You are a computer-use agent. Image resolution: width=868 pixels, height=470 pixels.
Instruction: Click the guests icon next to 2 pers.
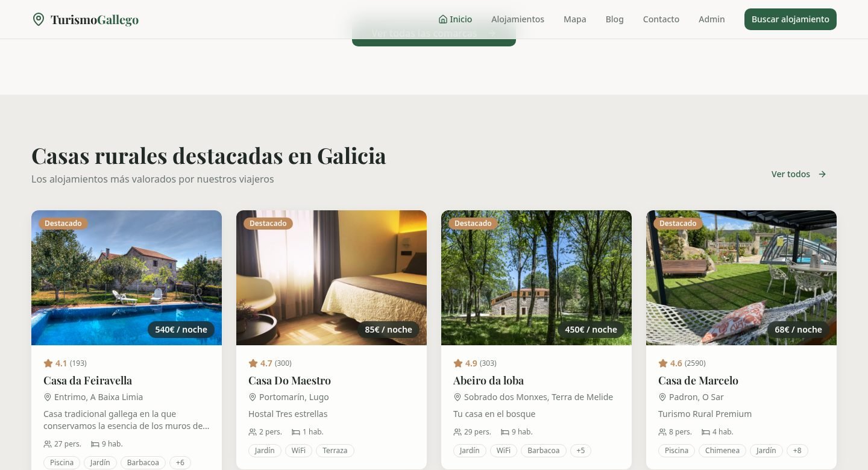[x=253, y=432]
